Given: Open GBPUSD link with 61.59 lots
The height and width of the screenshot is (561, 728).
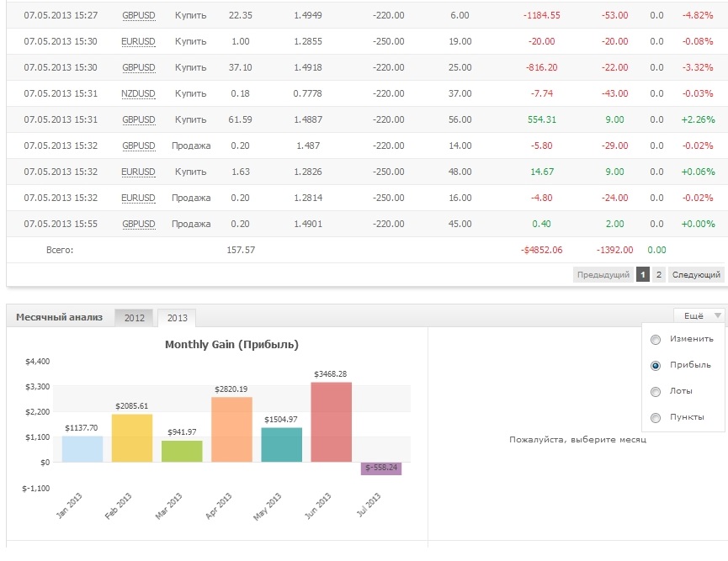Looking at the screenshot, I should [x=138, y=119].
